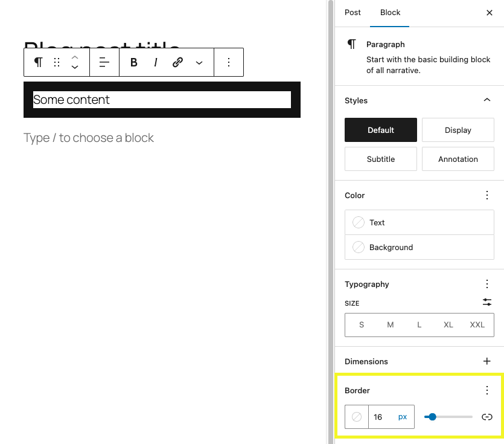Move block up with the up arrow
The image size is (504, 444).
(75, 57)
